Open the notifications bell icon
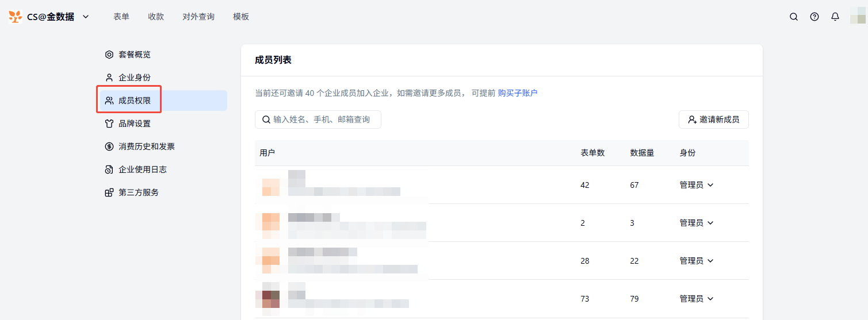868x320 pixels. [835, 17]
